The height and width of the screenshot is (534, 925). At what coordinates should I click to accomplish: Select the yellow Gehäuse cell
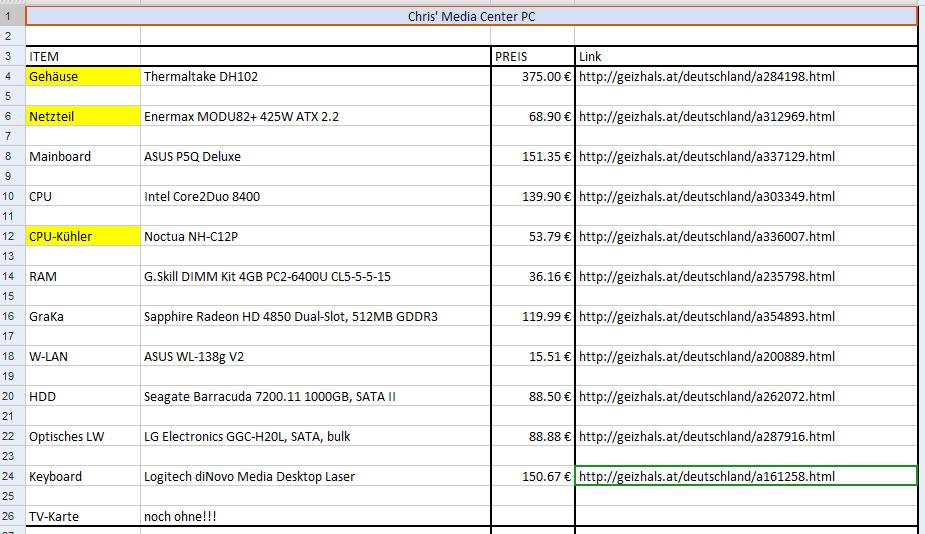point(83,77)
